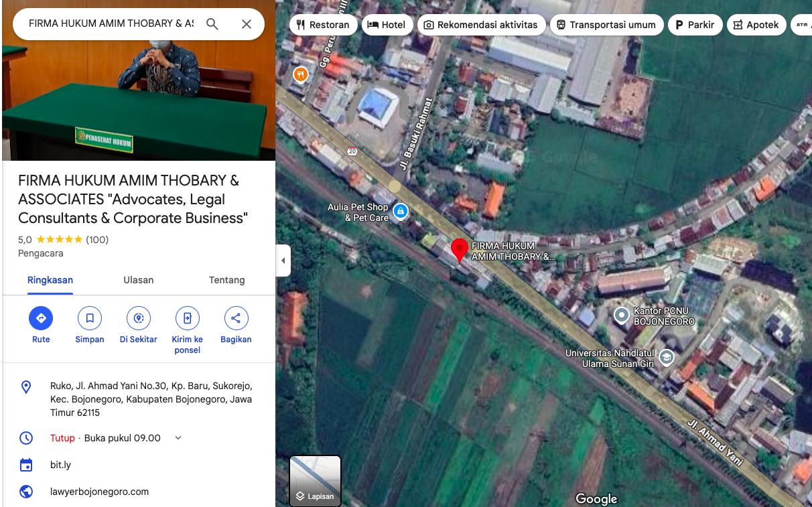
Task: Click Kirim ke ponsel icon
Action: coord(188,318)
